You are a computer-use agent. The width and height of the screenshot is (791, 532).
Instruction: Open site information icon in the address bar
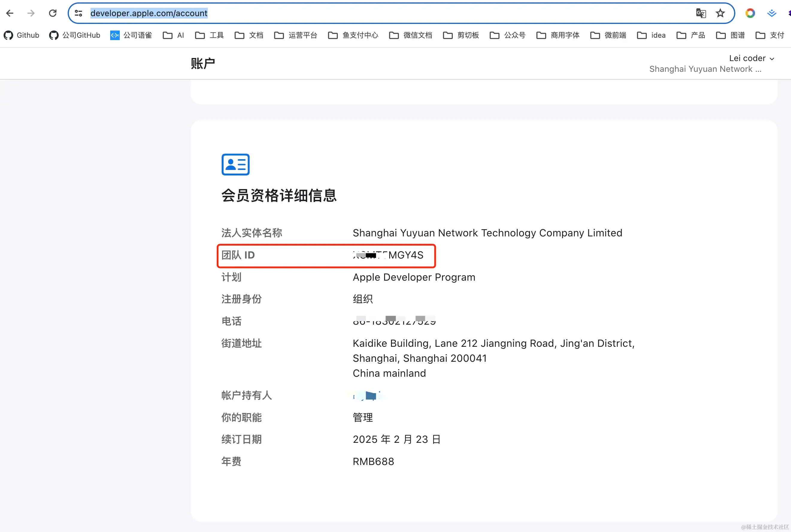[x=78, y=13]
